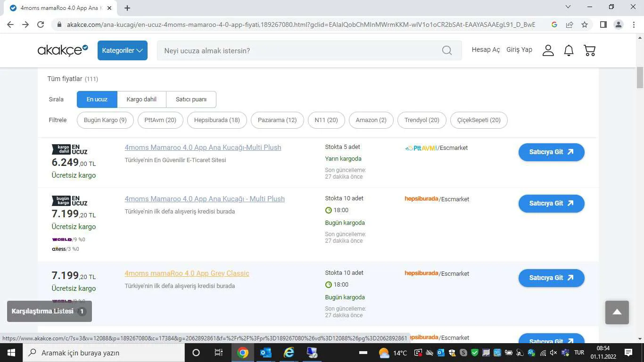Open the Ana Kucağı-Multi Plush PttAVM listing

[203, 148]
